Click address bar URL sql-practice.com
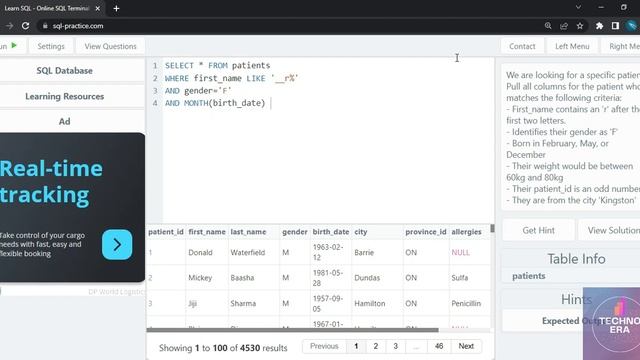Image resolution: width=640 pixels, height=360 pixels. pos(78,26)
